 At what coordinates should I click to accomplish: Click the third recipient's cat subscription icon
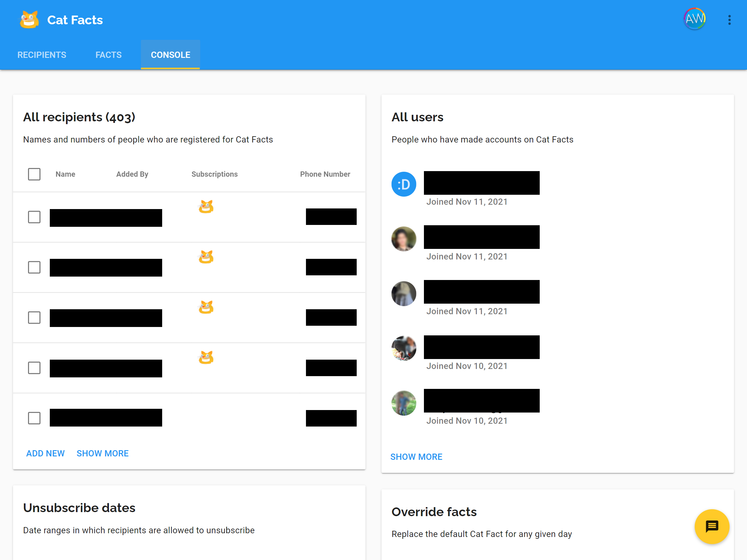click(206, 307)
